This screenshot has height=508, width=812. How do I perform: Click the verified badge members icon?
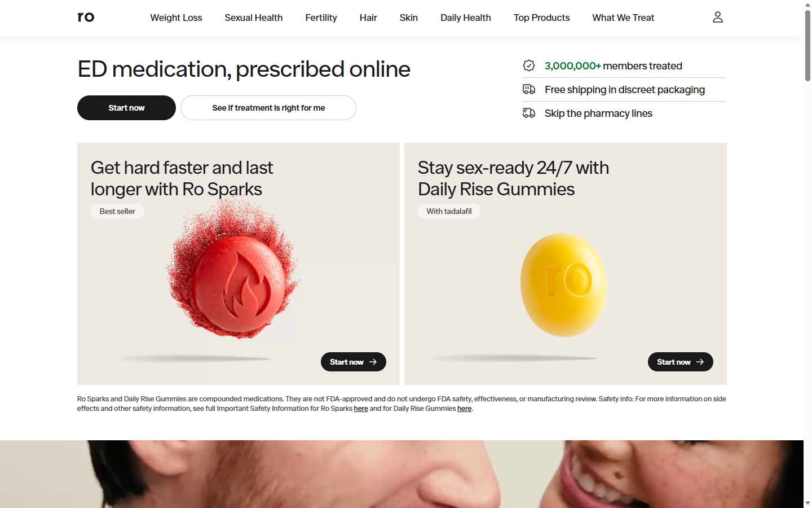click(529, 66)
